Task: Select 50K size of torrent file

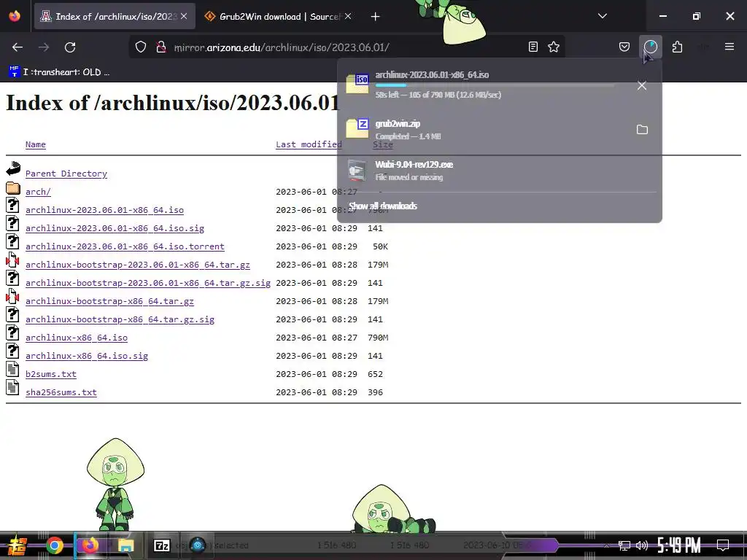Action: 380,246
